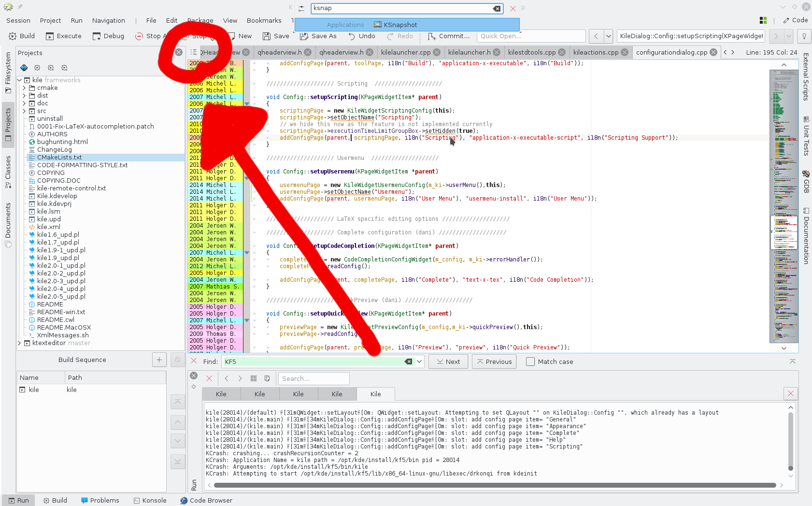Expand the src folder
The image size is (812, 506).
pyautogui.click(x=25, y=111)
